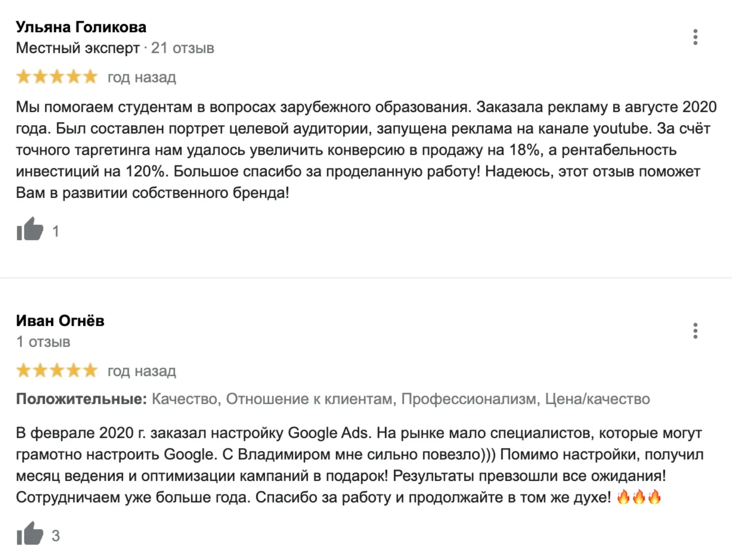Open Ульяна Голикова's reviewer profile
Image resolution: width=732 pixels, height=560 pixels.
81,27
